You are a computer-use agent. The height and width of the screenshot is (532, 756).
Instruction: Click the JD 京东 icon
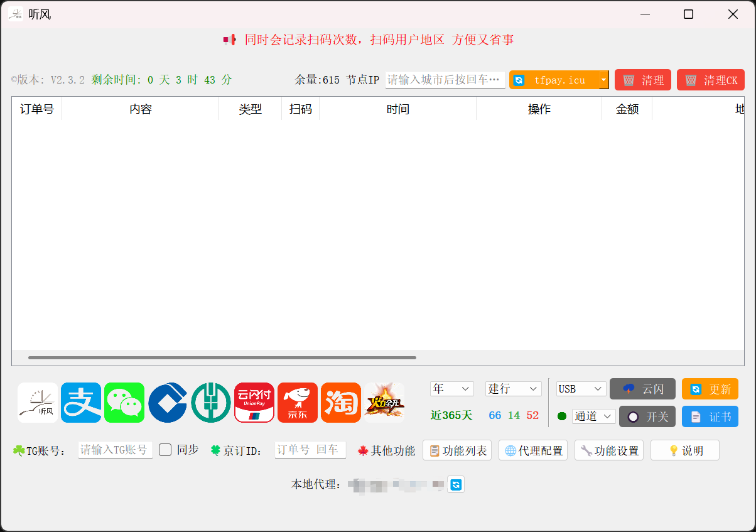click(298, 403)
